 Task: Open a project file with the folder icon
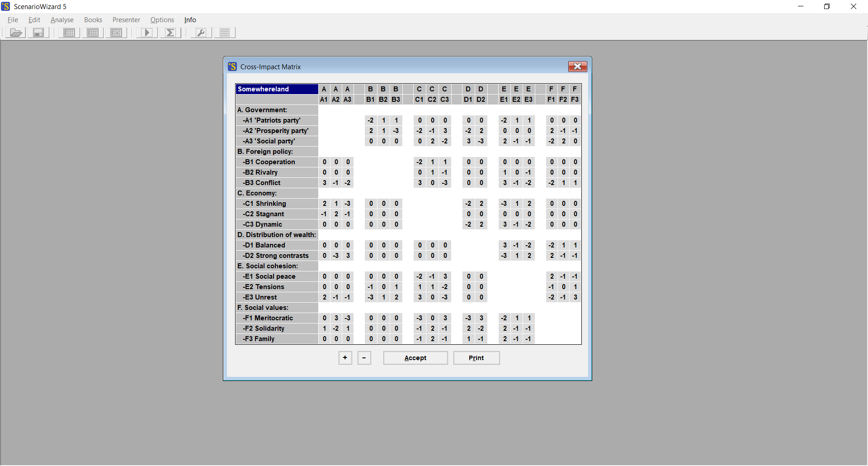pyautogui.click(x=16, y=33)
